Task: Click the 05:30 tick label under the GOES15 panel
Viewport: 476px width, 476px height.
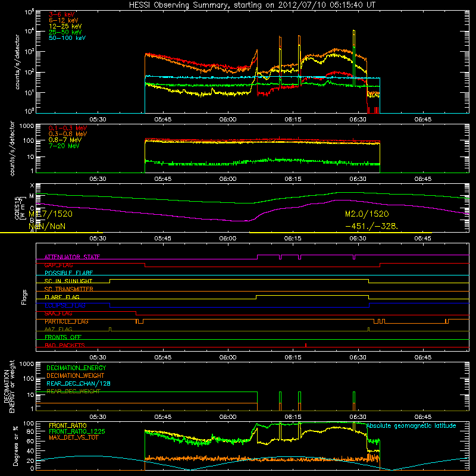Action: [x=98, y=239]
